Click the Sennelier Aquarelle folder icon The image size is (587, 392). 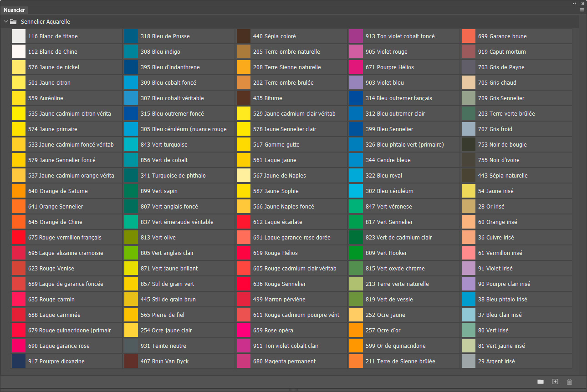(13, 21)
